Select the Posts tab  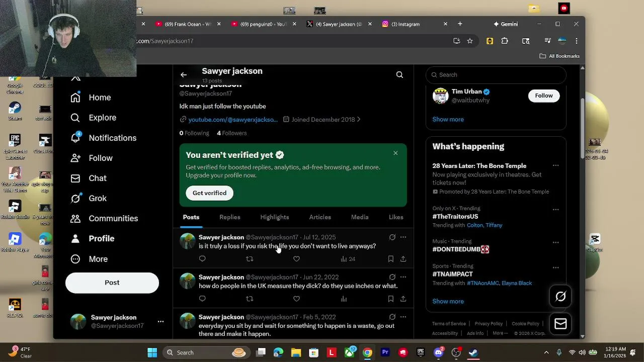[x=191, y=217]
